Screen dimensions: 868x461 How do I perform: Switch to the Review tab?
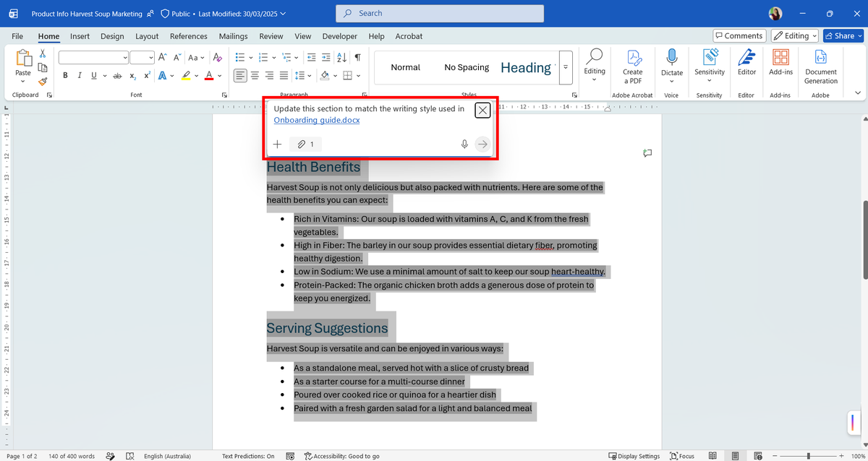tap(271, 36)
